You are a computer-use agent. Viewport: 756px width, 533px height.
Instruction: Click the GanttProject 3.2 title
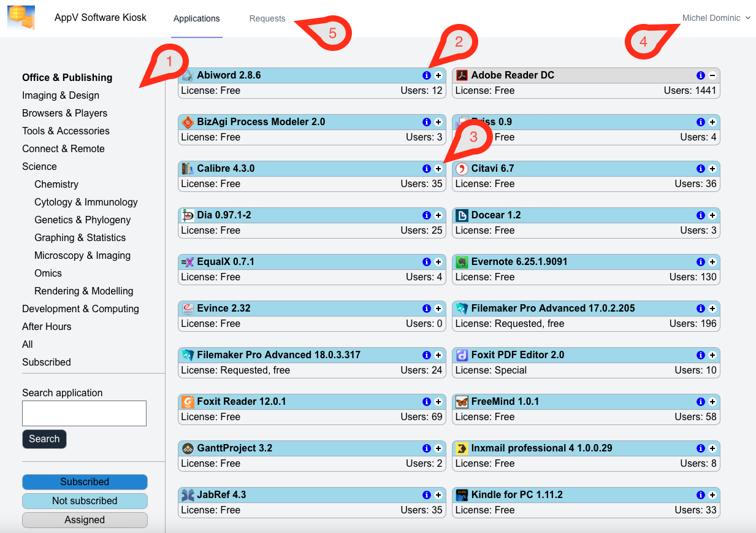click(x=235, y=448)
